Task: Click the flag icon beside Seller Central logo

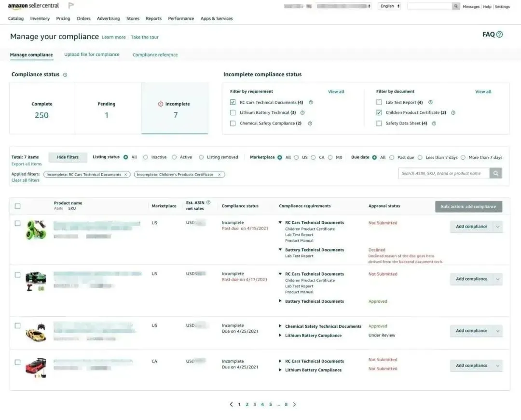Action: [71, 5]
